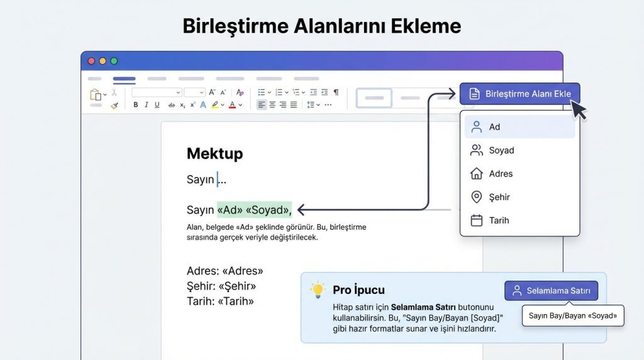Click the highlighted «Ad» «Soyad» merge fields
Screen dimensions: 644x360
254,210
